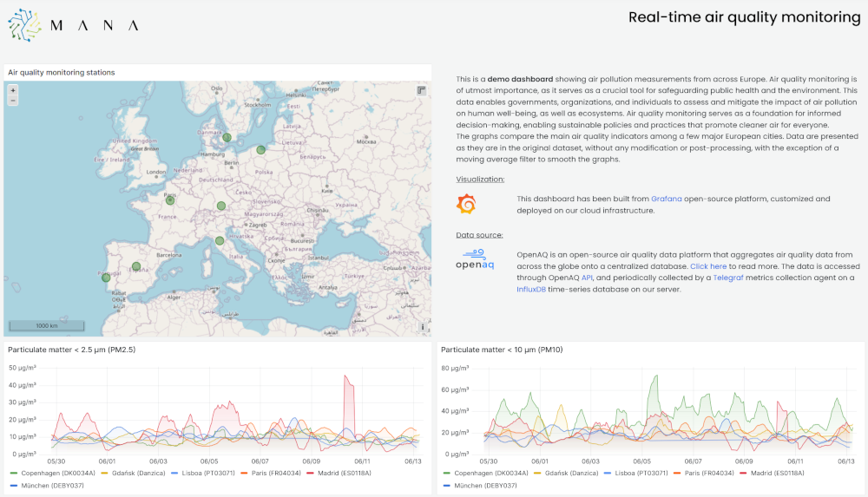Open the Air quality monitoring stations panel menu

point(61,73)
